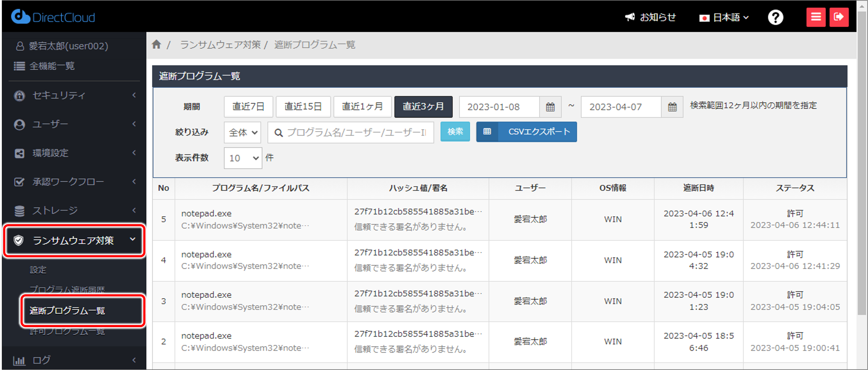Image resolution: width=868 pixels, height=370 pixels.
Task: Expand the セキュリティ menu
Action: pyautogui.click(x=134, y=95)
